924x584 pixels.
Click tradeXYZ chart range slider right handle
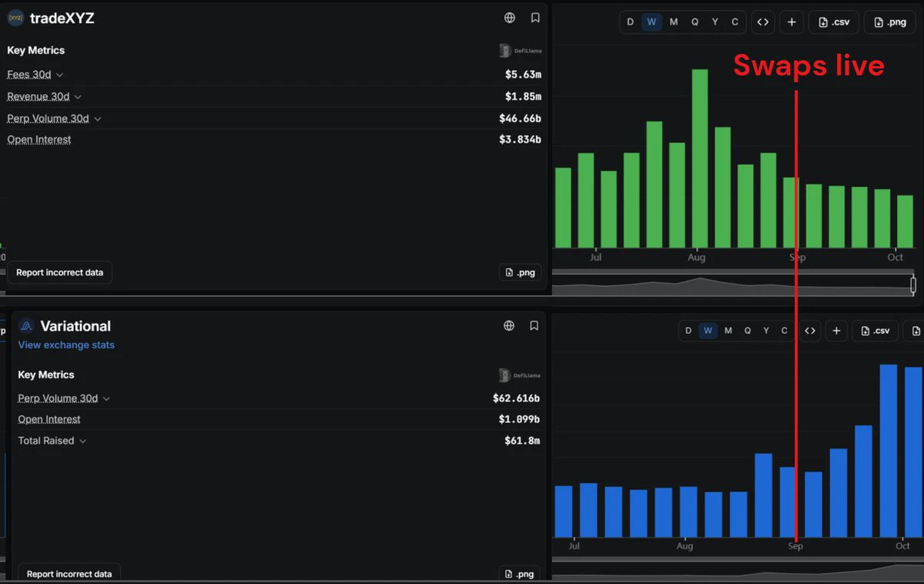pos(913,285)
